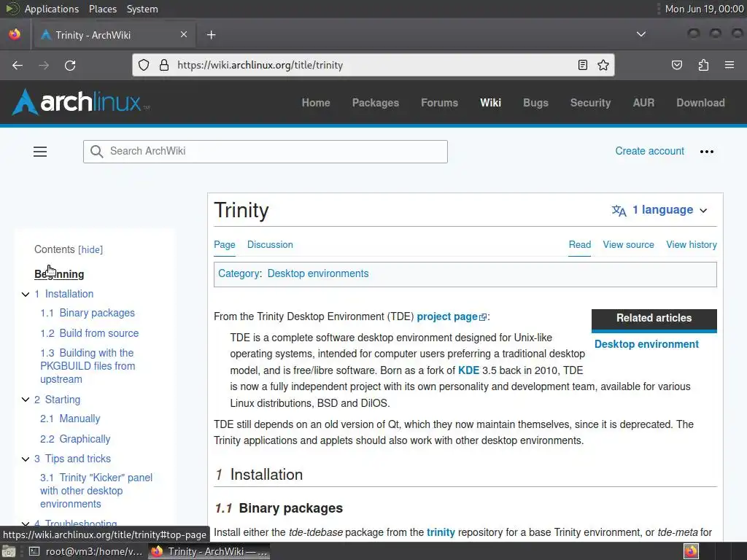The width and height of the screenshot is (747, 560).
Task: Click the URL address bar text
Action: pyautogui.click(x=260, y=65)
